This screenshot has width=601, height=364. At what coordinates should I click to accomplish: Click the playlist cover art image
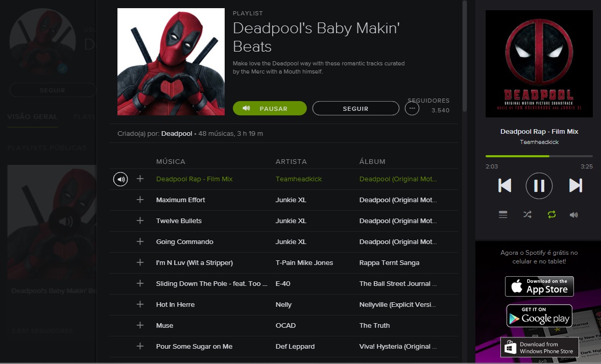[171, 62]
